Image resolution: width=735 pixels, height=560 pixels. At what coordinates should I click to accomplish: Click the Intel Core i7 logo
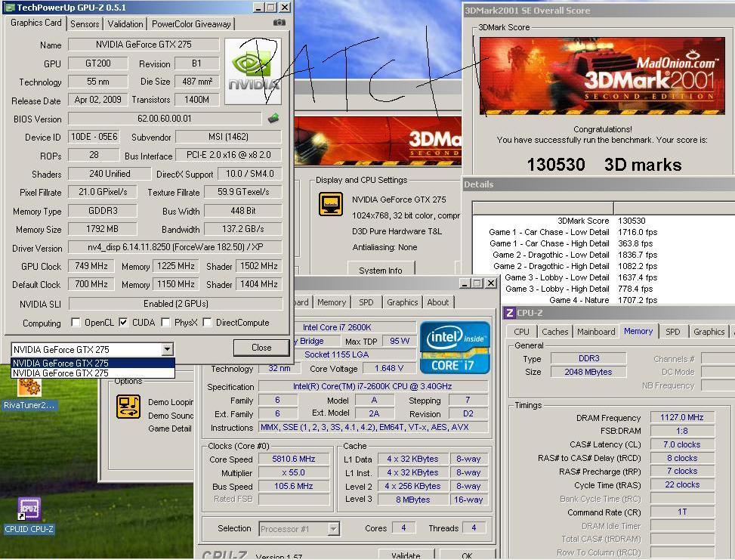click(454, 346)
